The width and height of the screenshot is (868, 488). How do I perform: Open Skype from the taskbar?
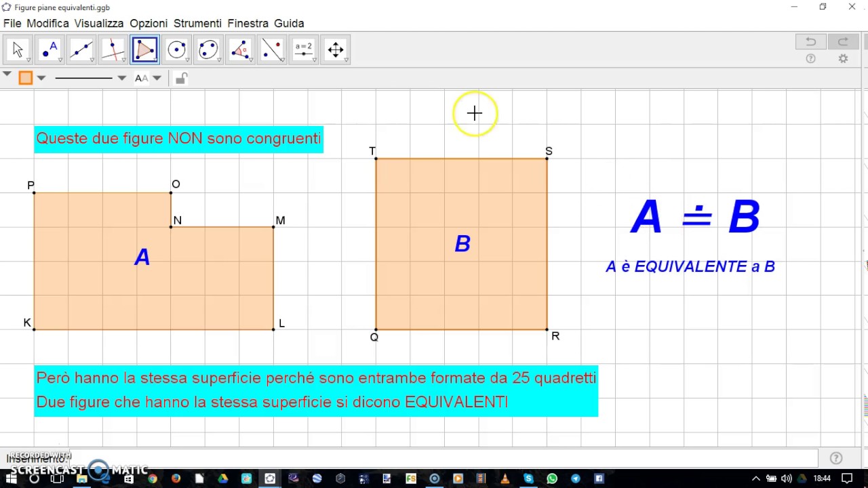tap(528, 479)
